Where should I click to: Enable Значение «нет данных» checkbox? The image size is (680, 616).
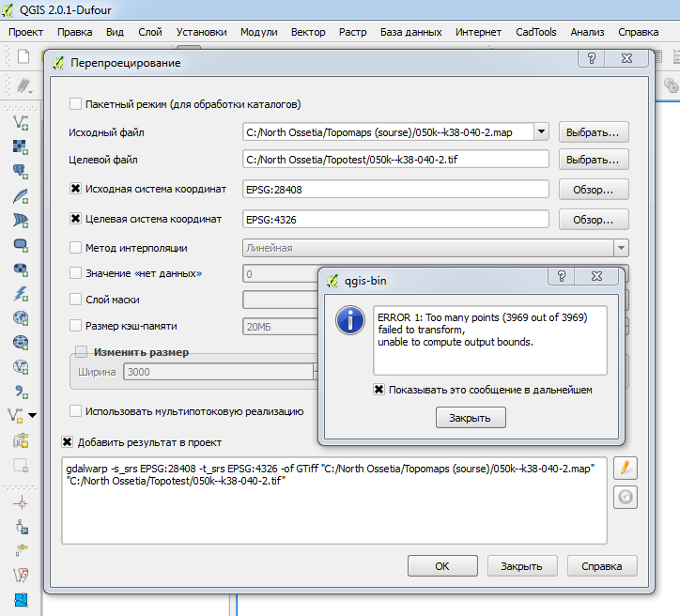[x=75, y=273]
